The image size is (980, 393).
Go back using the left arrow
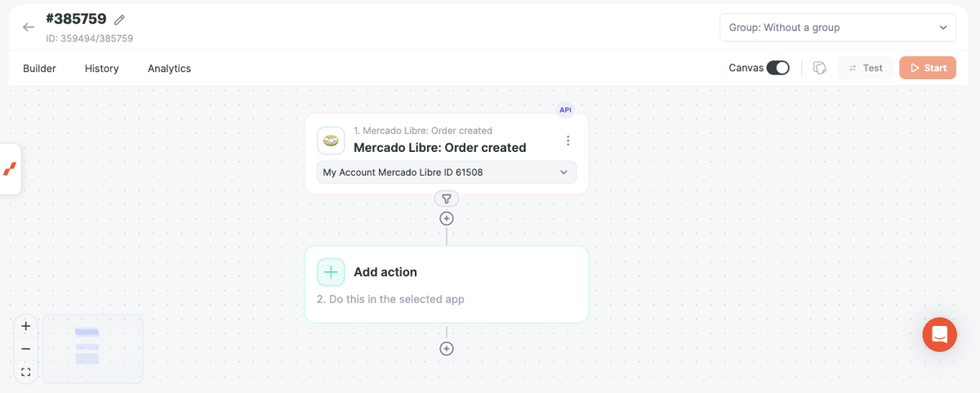pyautogui.click(x=29, y=27)
